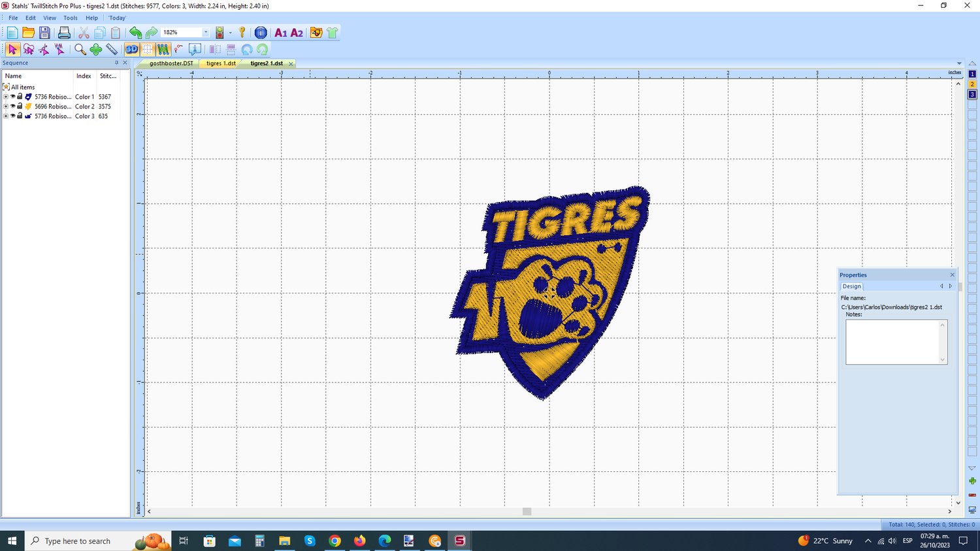The image size is (980, 551).
Task: Activate the arrow Select tool
Action: click(x=12, y=49)
